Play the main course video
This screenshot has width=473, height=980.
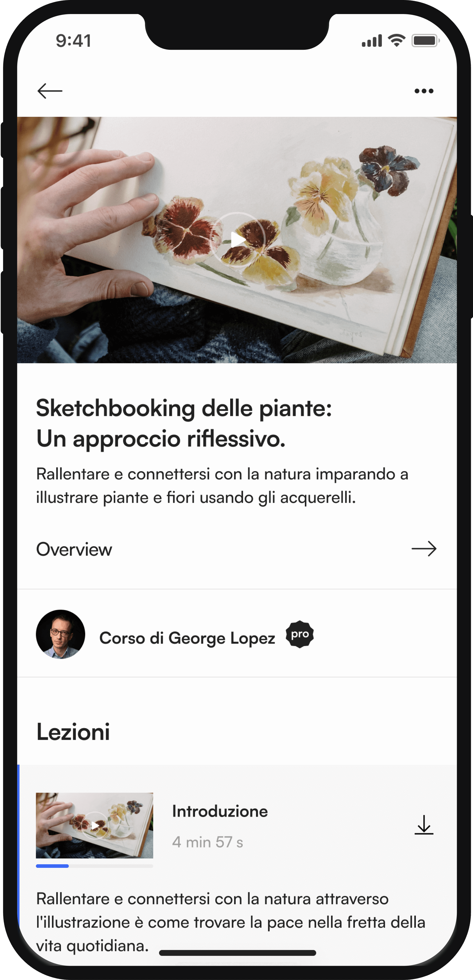point(237,240)
